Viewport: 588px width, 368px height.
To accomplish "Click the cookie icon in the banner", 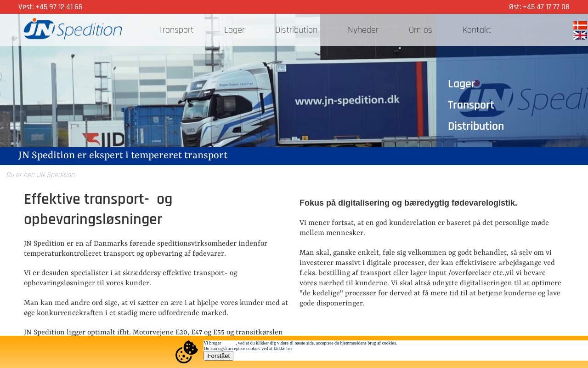I will click(x=187, y=352).
